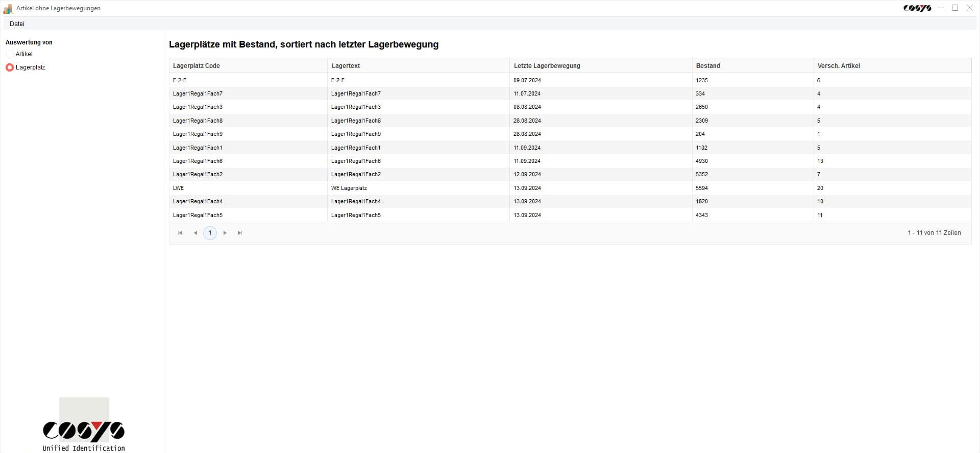Screen dimensions: 980x453
Task: Go to first page of table
Action: [x=180, y=233]
